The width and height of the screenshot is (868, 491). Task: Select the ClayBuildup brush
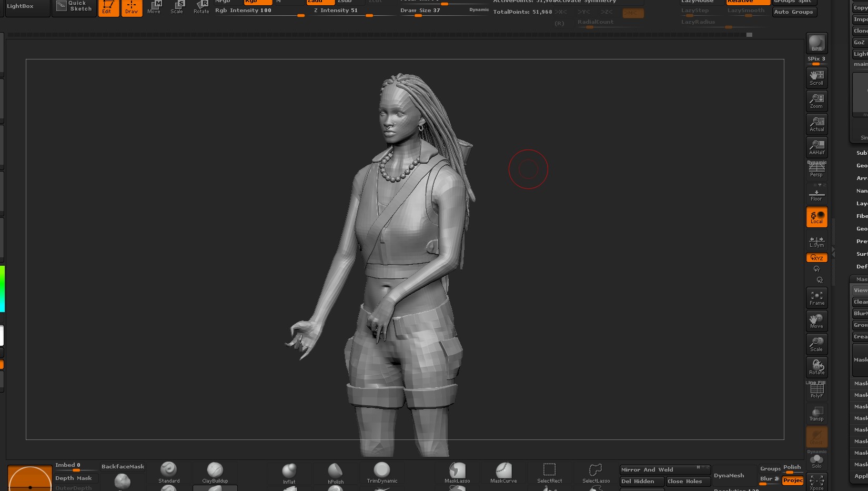click(x=215, y=472)
